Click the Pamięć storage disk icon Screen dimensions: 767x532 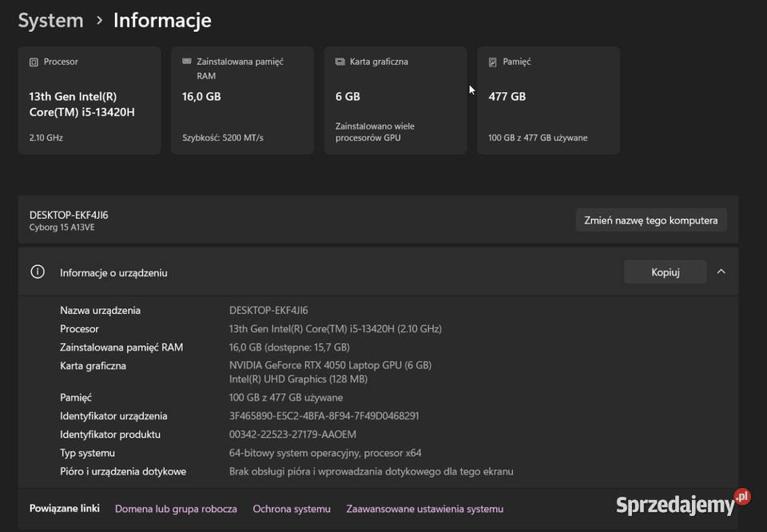pyautogui.click(x=493, y=62)
